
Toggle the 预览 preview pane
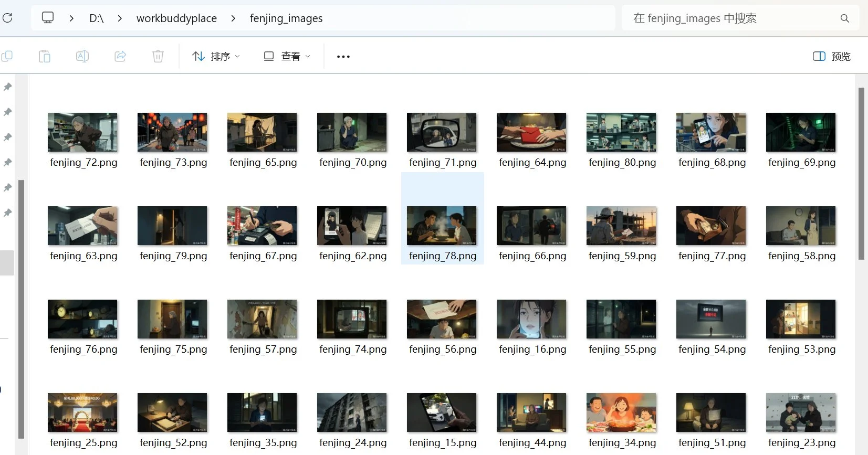click(832, 56)
